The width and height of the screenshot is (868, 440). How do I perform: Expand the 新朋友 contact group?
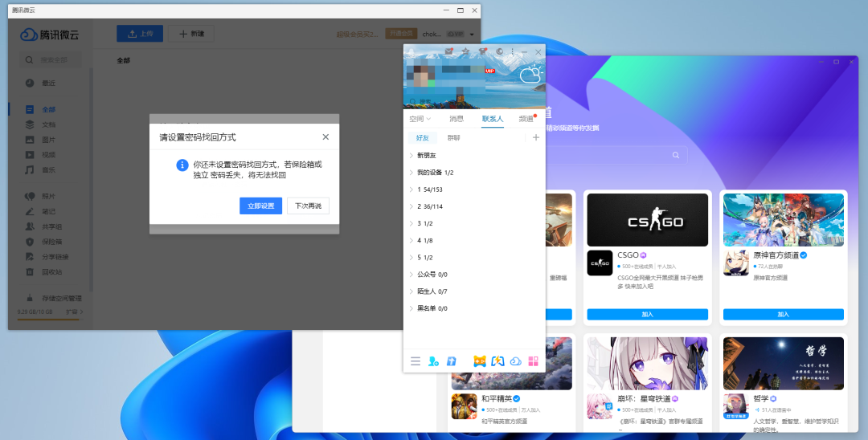click(474, 155)
